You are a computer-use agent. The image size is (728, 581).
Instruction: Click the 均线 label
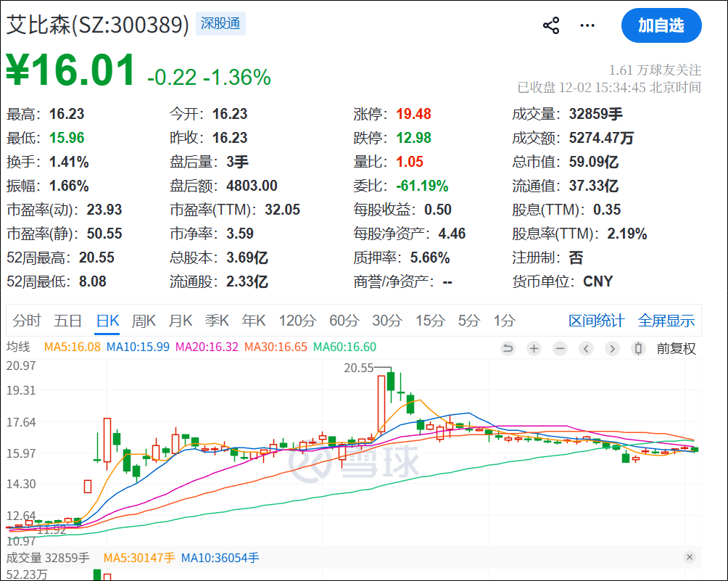pyautogui.click(x=18, y=347)
